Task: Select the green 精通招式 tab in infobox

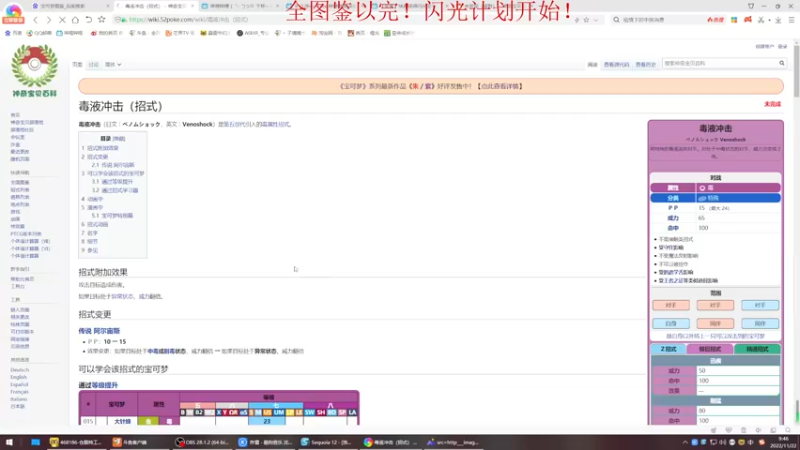Action: coord(757,349)
